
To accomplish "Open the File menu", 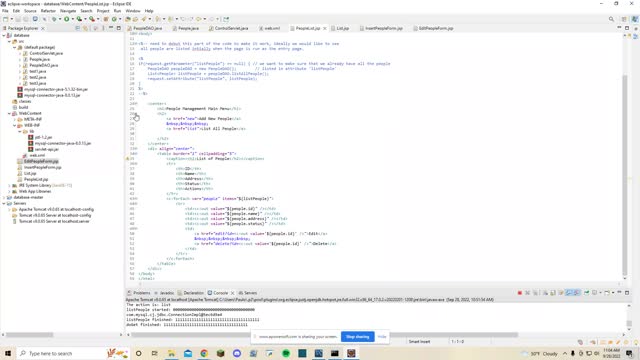I will click(x=5, y=11).
